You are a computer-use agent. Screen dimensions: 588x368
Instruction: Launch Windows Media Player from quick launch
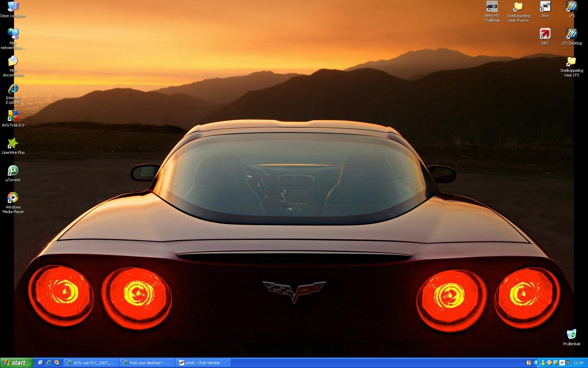[57, 363]
